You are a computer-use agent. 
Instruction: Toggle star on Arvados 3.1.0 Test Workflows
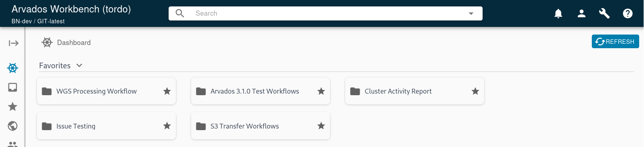coord(321,91)
